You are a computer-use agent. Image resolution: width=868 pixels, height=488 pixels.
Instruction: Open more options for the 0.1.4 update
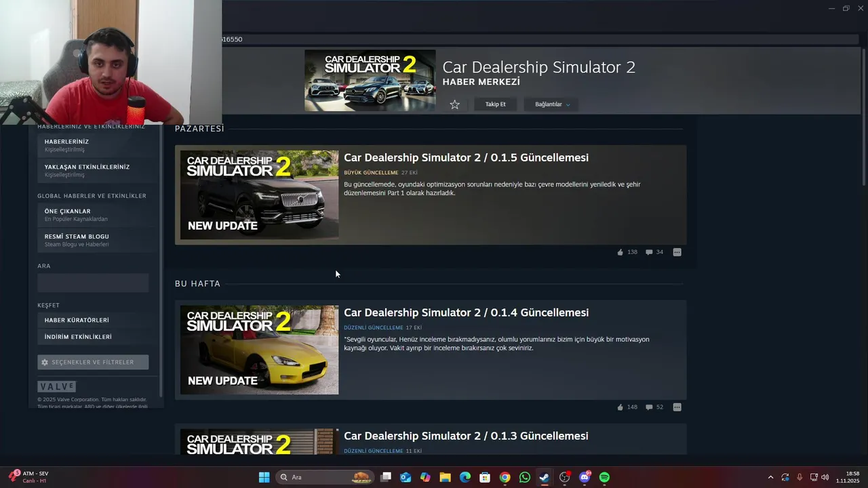pyautogui.click(x=677, y=407)
